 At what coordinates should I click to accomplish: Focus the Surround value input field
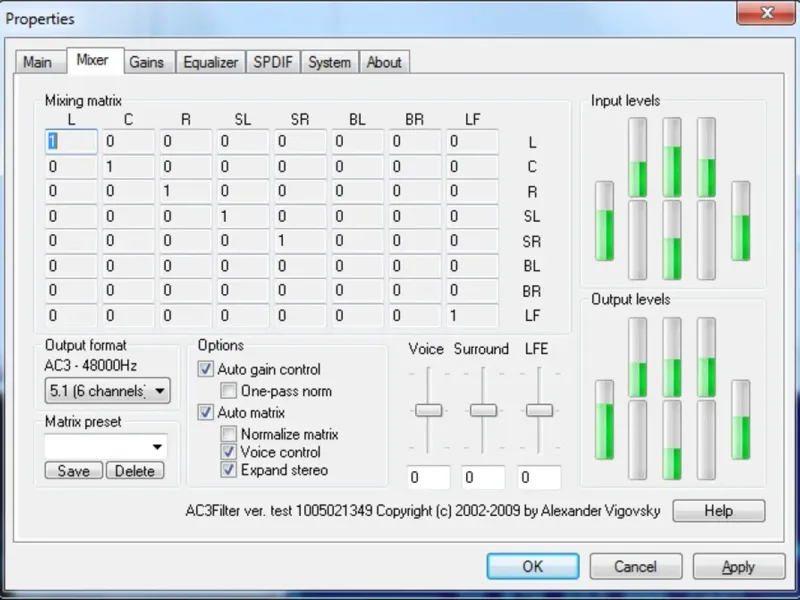[x=483, y=478]
